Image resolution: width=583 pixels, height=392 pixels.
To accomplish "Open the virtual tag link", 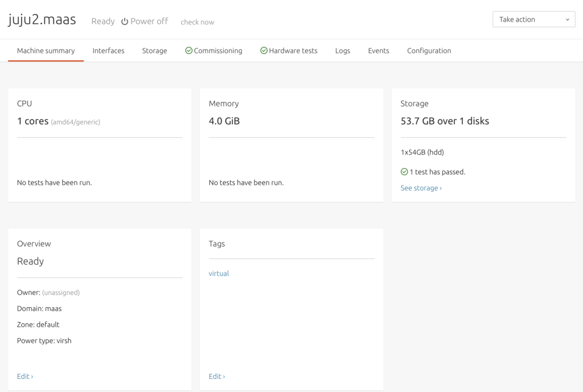I will 219,273.
